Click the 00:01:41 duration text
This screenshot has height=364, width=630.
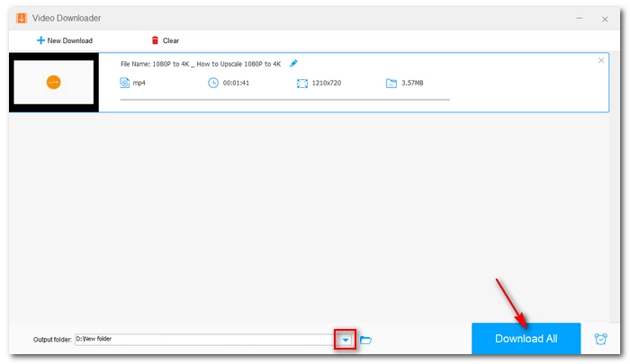coord(236,83)
